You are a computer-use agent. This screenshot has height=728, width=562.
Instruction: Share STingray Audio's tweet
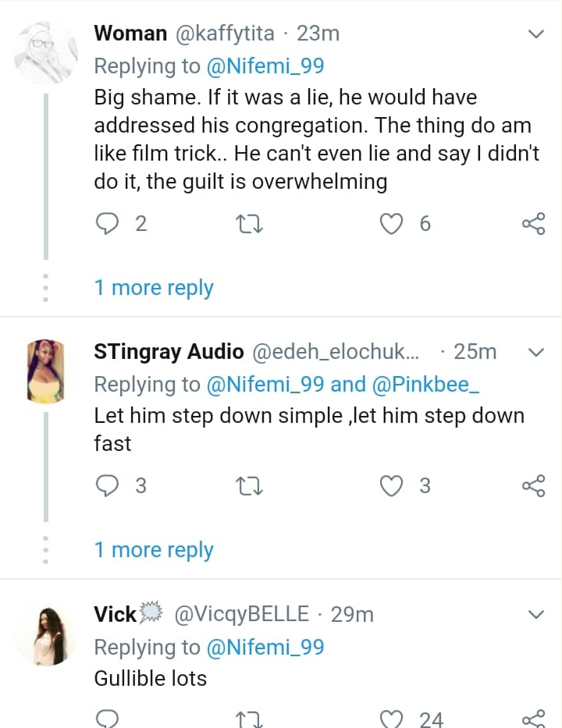[532, 486]
